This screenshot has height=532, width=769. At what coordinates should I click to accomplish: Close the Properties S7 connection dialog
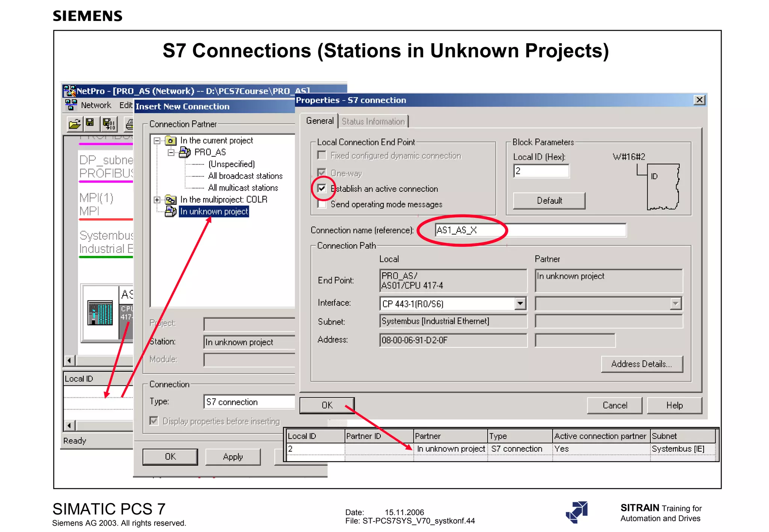(699, 100)
